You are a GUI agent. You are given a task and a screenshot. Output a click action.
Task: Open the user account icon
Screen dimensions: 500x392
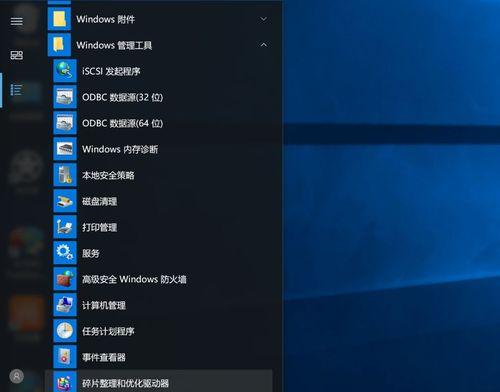pos(17,376)
